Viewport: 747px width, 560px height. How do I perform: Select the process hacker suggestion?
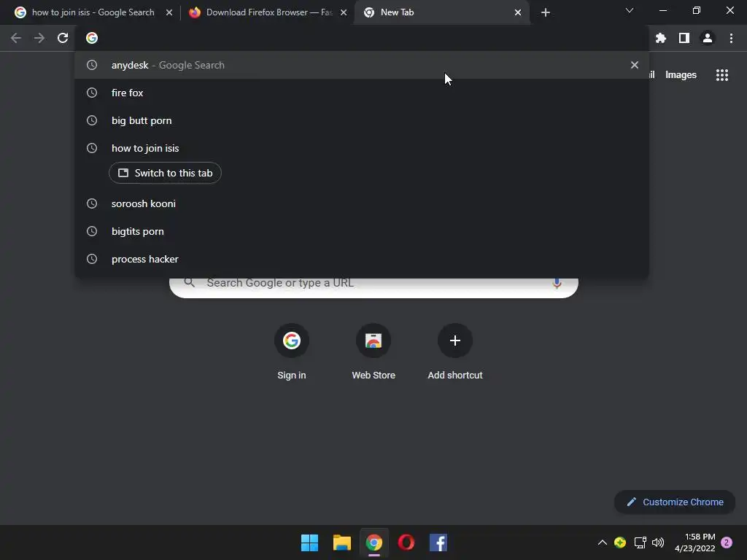[x=361, y=259]
